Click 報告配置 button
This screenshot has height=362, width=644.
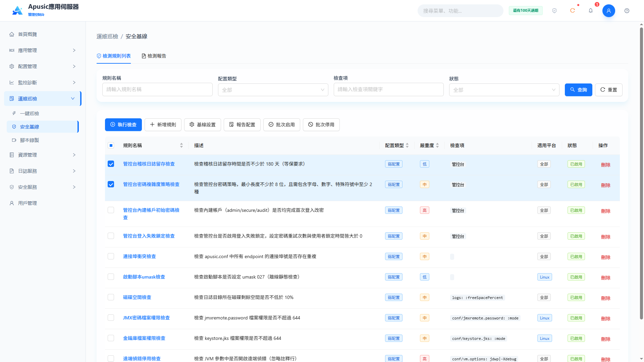[242, 125]
